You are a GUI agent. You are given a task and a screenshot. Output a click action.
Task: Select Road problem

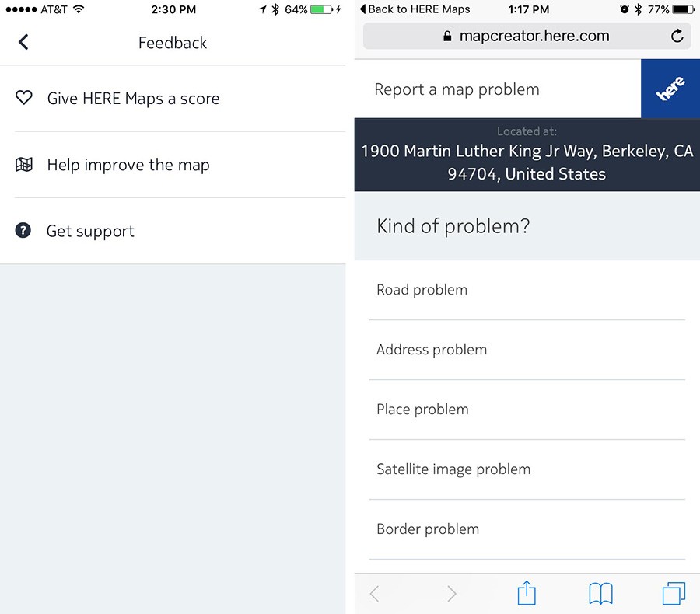[527, 290]
